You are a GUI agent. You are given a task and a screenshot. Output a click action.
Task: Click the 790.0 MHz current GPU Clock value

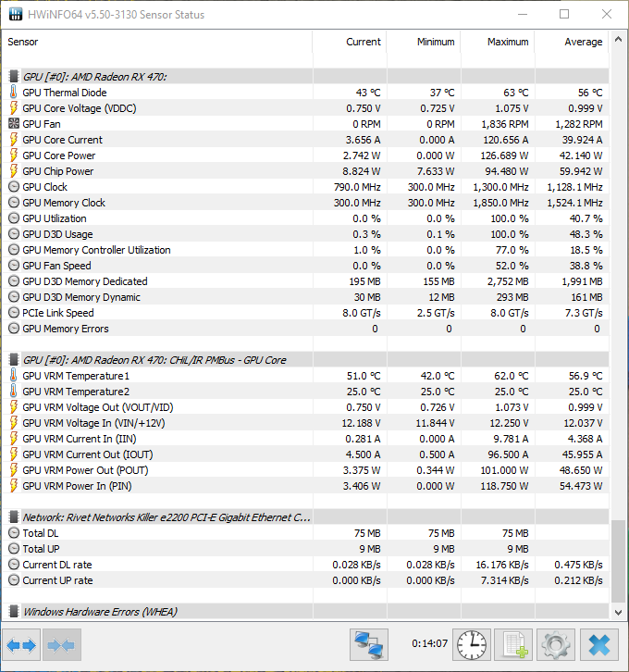(x=357, y=187)
